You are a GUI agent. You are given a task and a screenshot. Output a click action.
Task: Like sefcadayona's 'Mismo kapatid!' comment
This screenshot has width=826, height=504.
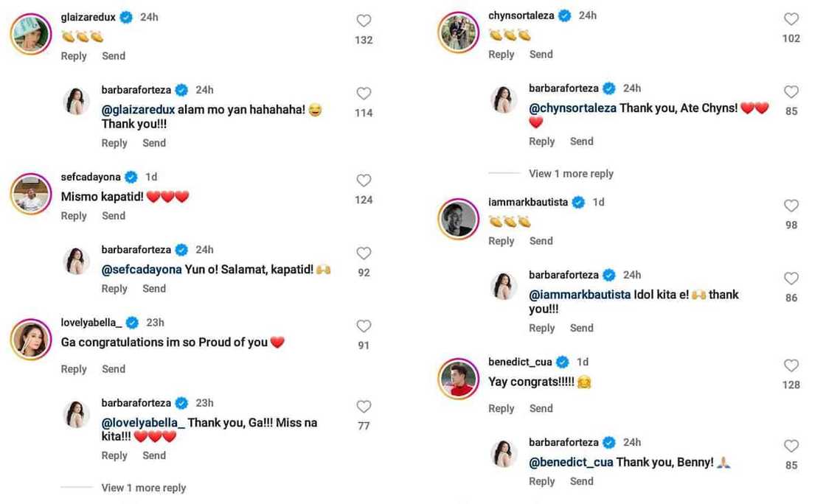click(364, 181)
